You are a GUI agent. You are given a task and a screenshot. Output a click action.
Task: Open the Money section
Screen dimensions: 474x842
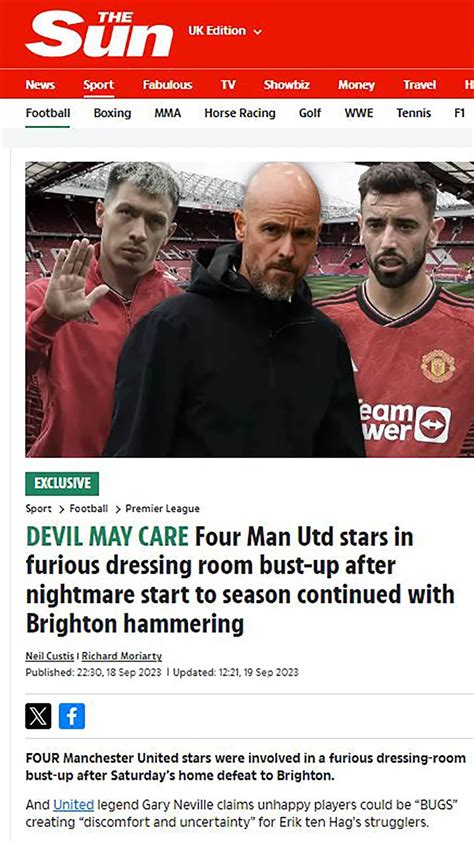tap(356, 85)
